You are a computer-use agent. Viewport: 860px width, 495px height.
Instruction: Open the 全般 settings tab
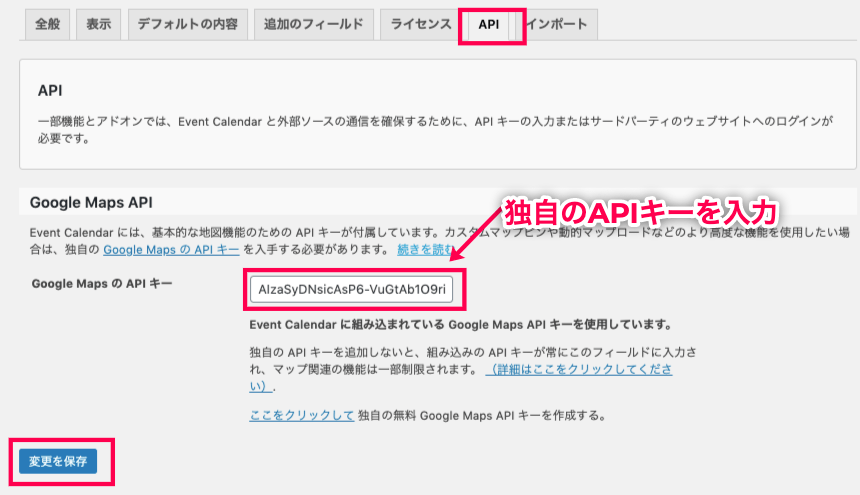[47, 24]
